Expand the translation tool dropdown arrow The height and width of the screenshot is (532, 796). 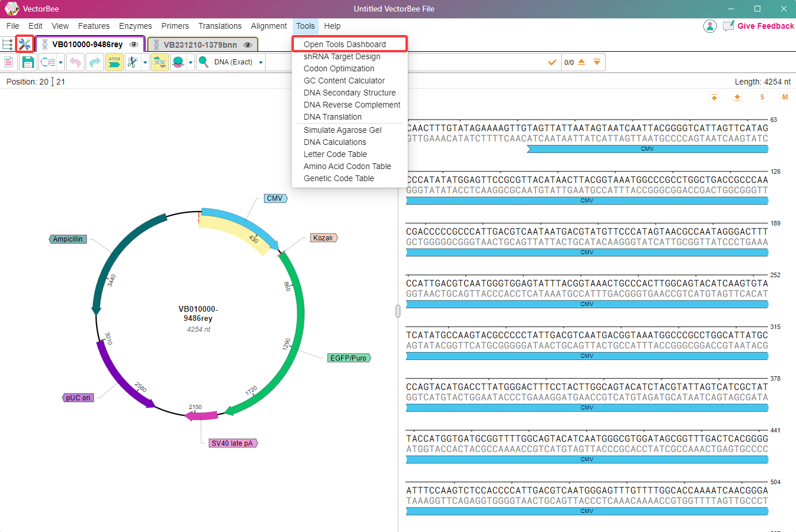pos(190,63)
